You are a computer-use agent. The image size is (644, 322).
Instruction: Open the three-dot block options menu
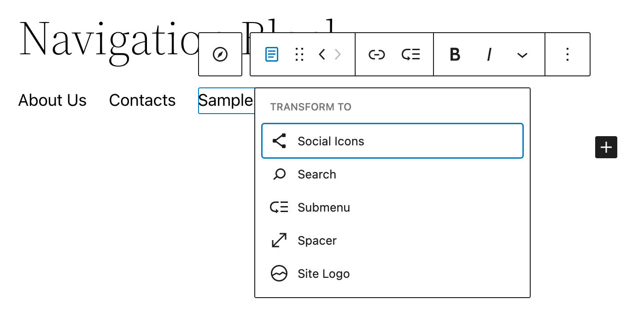pyautogui.click(x=568, y=55)
